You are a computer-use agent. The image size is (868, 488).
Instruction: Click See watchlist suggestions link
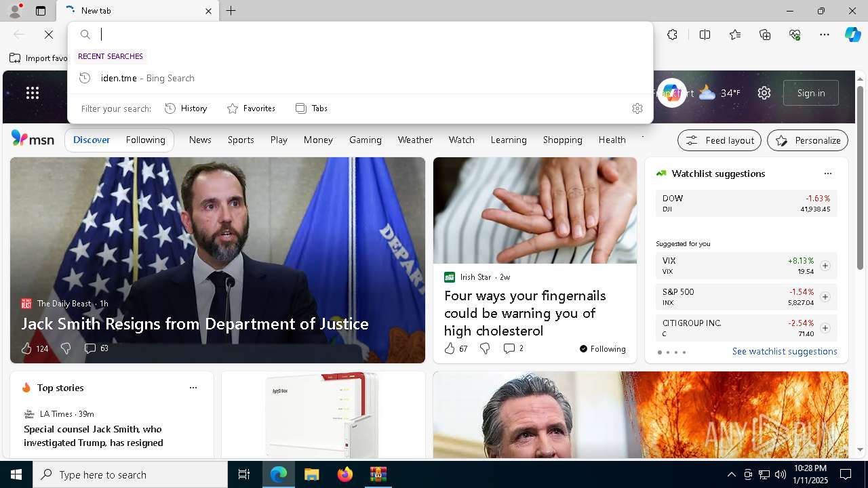(x=785, y=351)
